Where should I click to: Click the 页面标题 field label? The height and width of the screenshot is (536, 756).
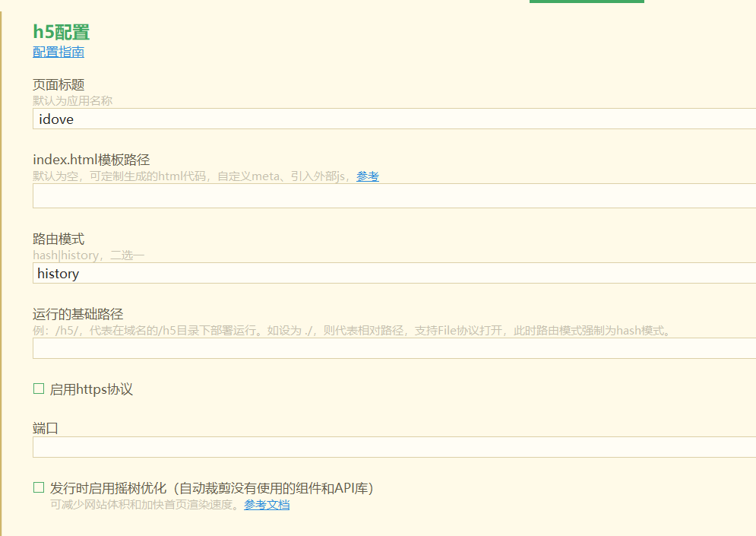coord(59,84)
